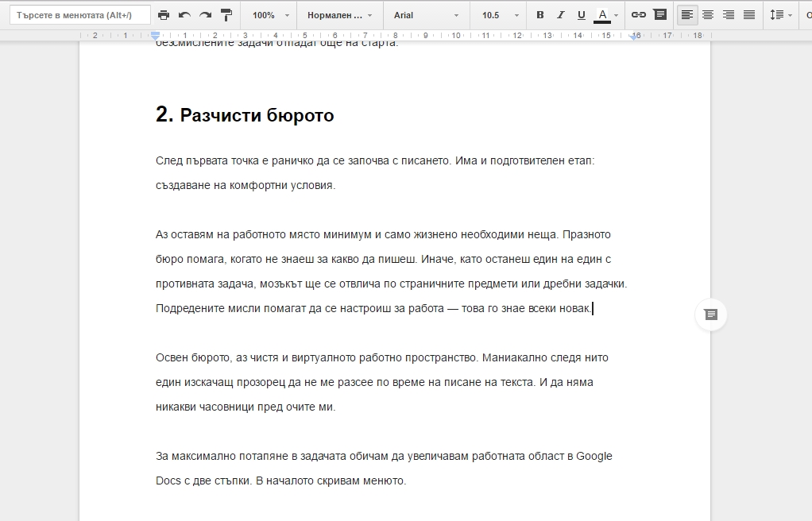Click the menu search field
Image resolution: width=812 pixels, height=521 pixels.
[80, 15]
